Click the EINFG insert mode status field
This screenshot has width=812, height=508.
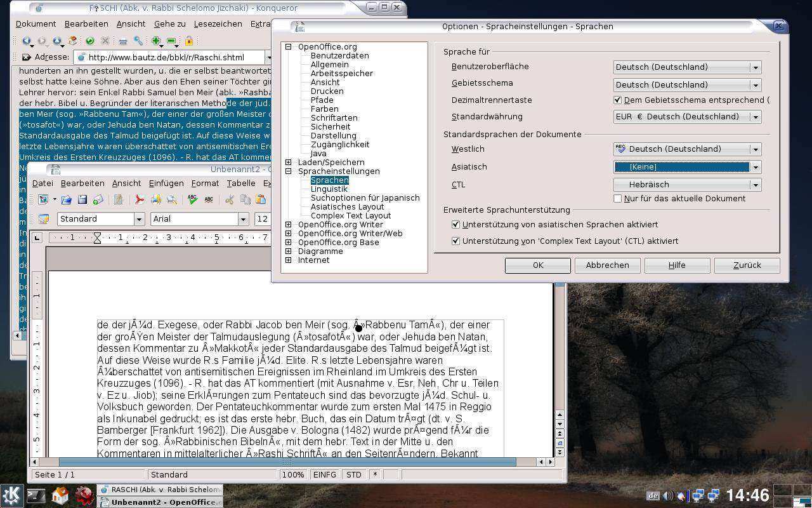325,474
